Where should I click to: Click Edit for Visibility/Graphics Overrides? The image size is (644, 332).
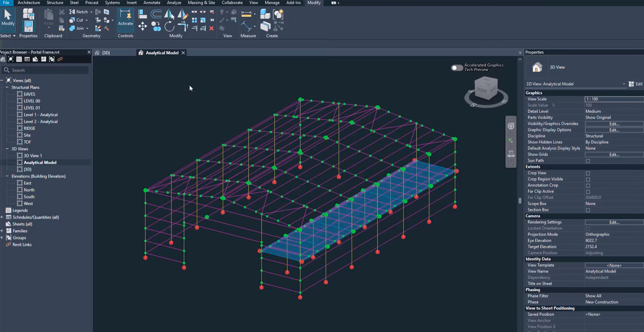point(613,124)
